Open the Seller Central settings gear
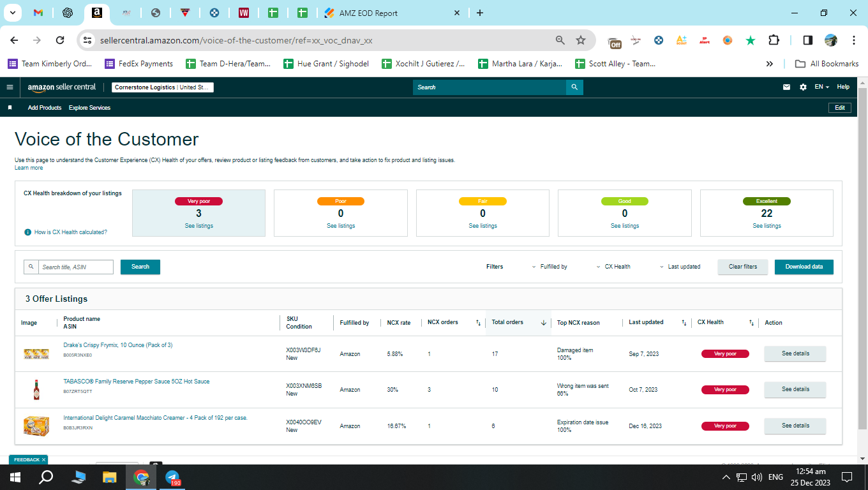The image size is (868, 490). [803, 87]
